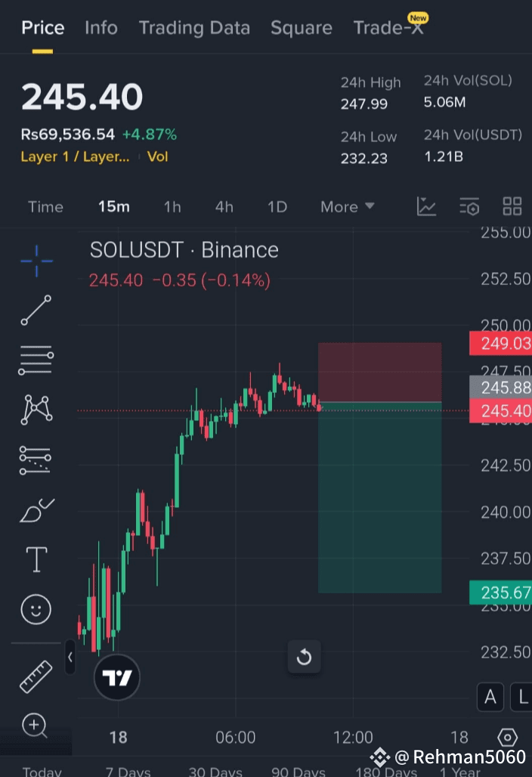532x777 pixels.
Task: Expand the More intervals dropdown
Action: click(348, 206)
